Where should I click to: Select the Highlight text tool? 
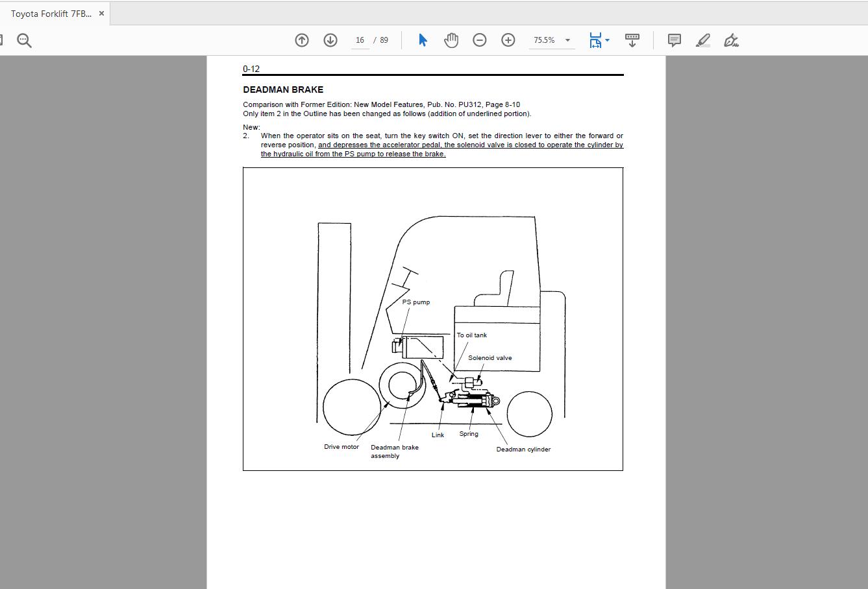702,40
